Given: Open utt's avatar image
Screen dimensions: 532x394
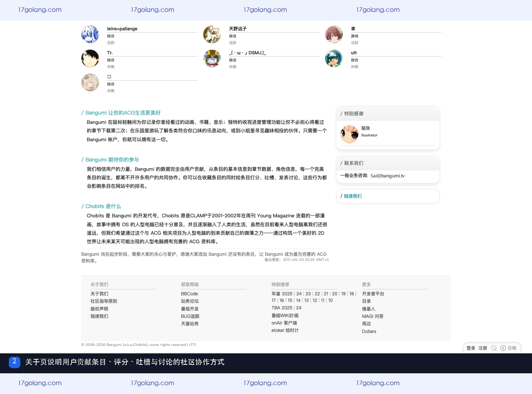Looking at the screenshot, I should click(x=334, y=58).
